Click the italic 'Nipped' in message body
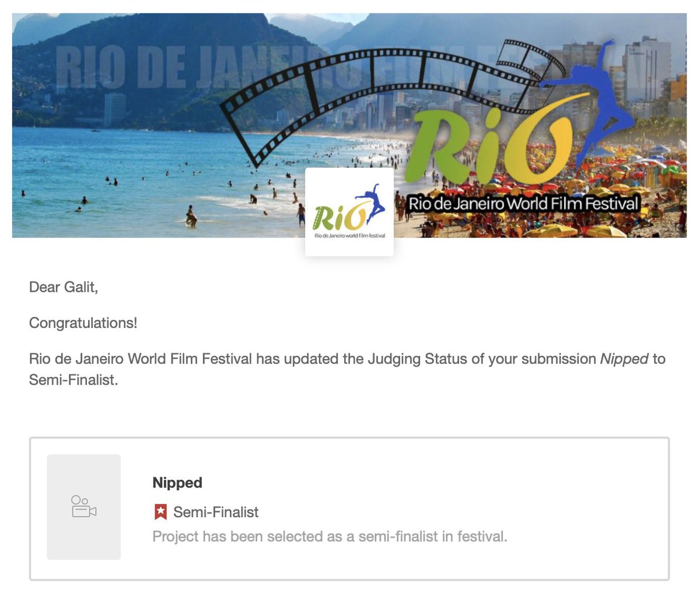 click(x=624, y=359)
